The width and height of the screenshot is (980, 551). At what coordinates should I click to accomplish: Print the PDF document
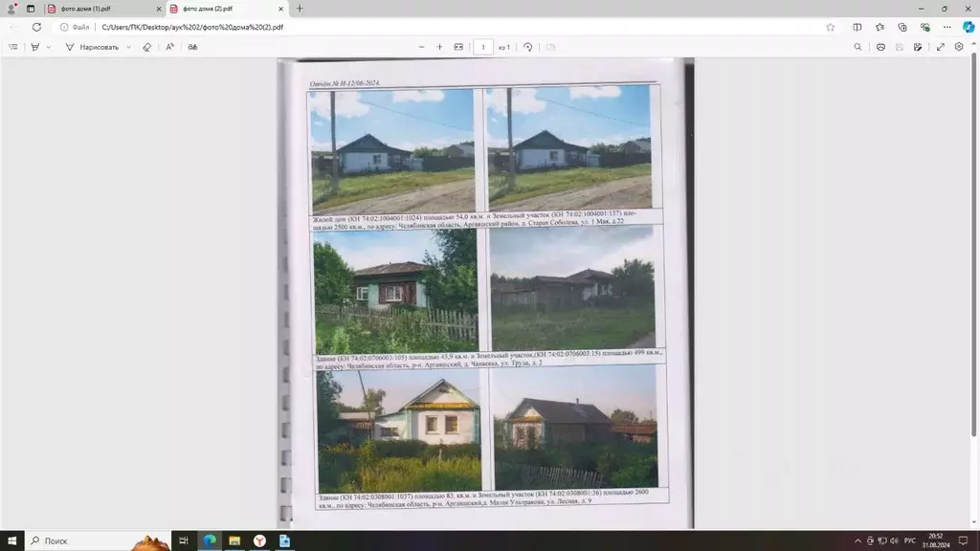pyautogui.click(x=880, y=47)
